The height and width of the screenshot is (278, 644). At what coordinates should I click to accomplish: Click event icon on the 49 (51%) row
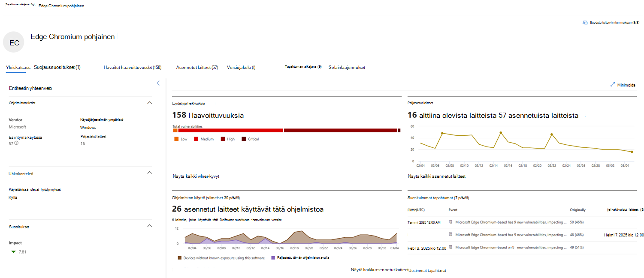click(x=450, y=247)
